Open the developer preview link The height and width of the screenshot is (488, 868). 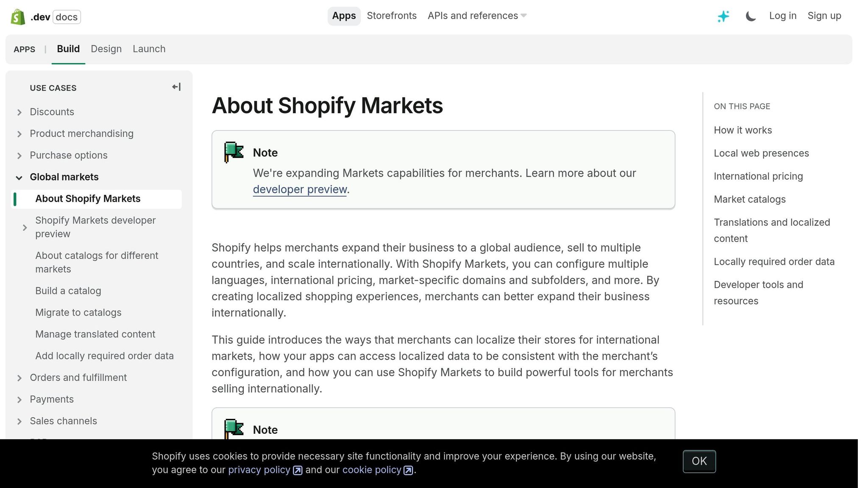pos(299,189)
